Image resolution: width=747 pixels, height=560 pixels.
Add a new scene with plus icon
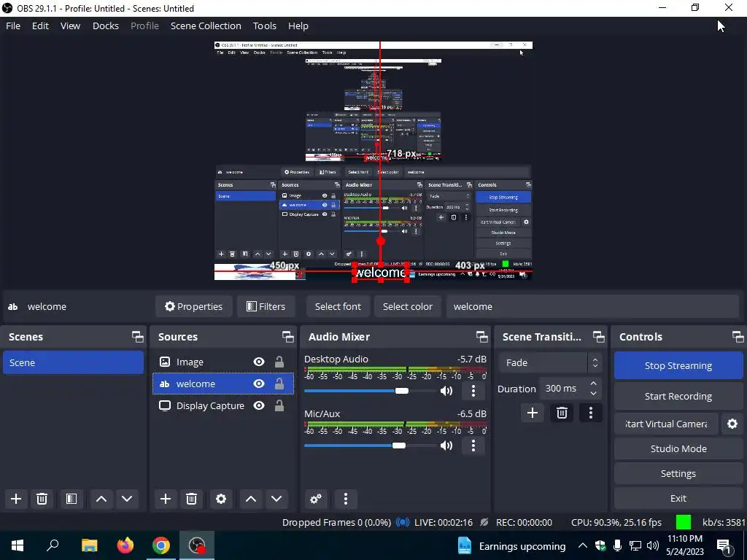pos(16,499)
